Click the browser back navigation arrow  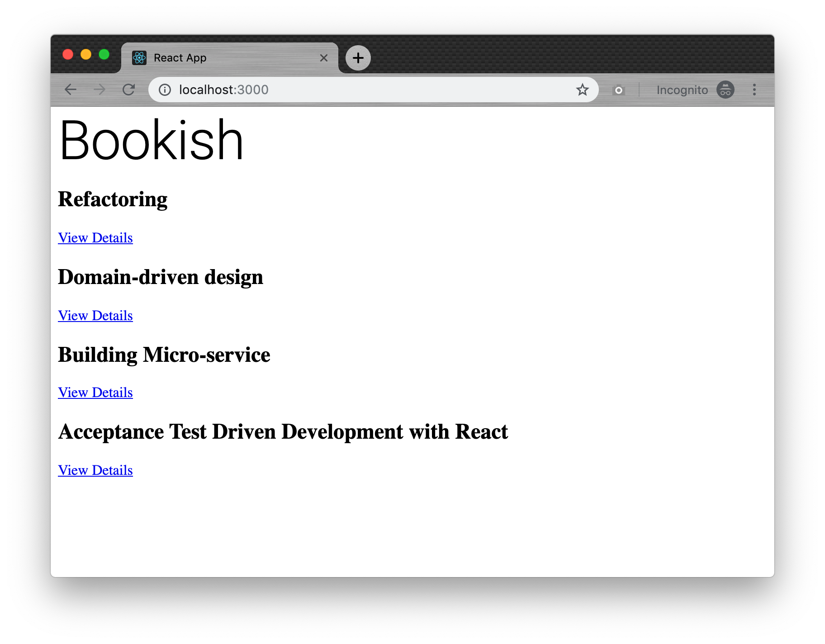[x=71, y=90]
